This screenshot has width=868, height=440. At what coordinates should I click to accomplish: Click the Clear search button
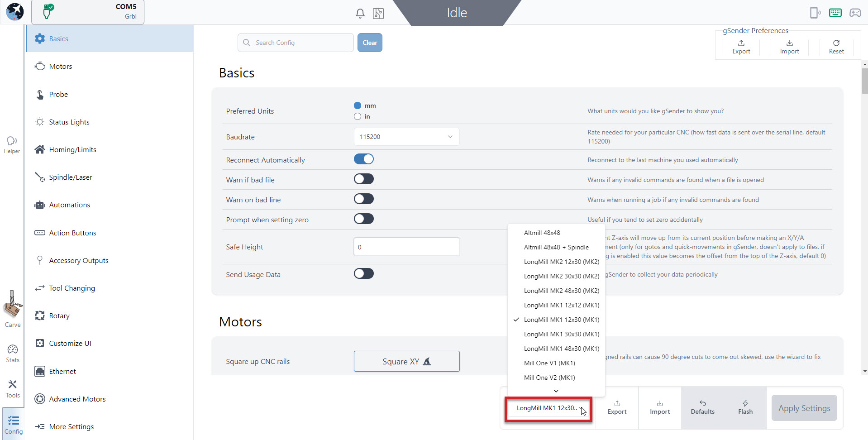click(x=370, y=43)
